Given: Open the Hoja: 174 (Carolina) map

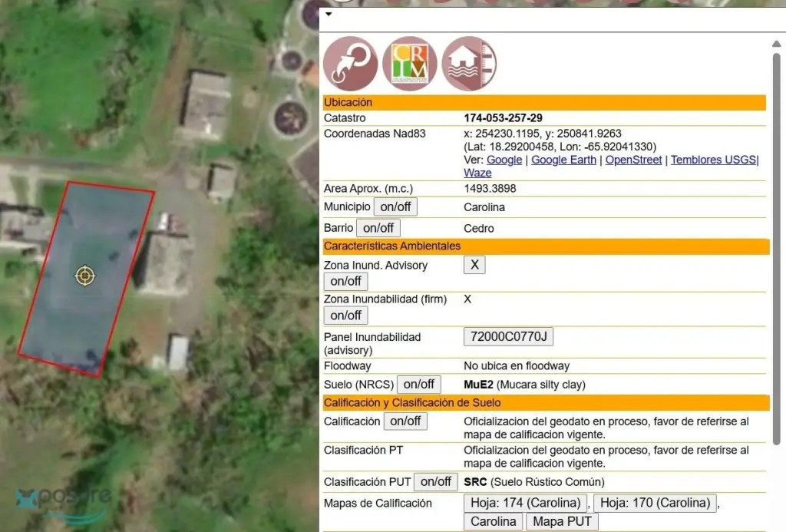Looking at the screenshot, I should [525, 504].
